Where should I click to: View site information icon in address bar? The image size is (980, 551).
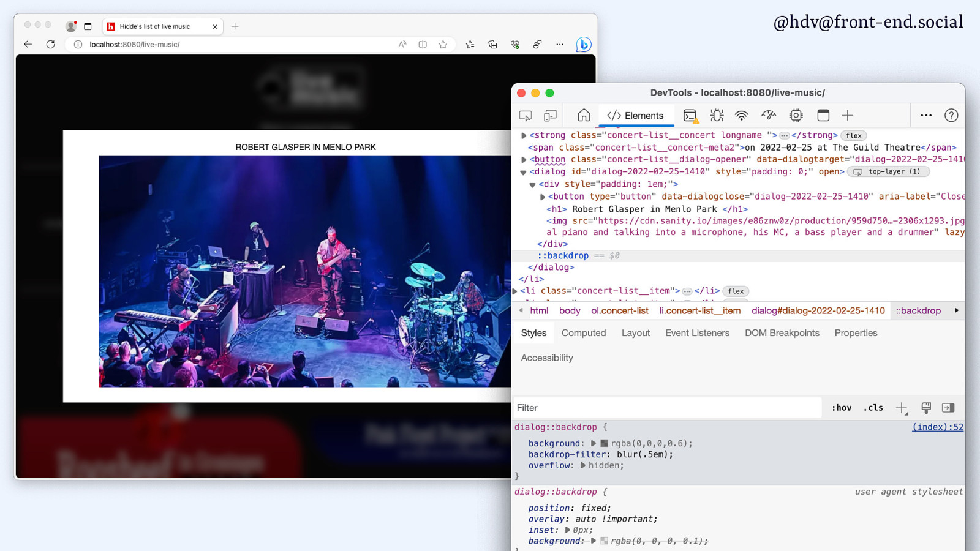[78, 44]
